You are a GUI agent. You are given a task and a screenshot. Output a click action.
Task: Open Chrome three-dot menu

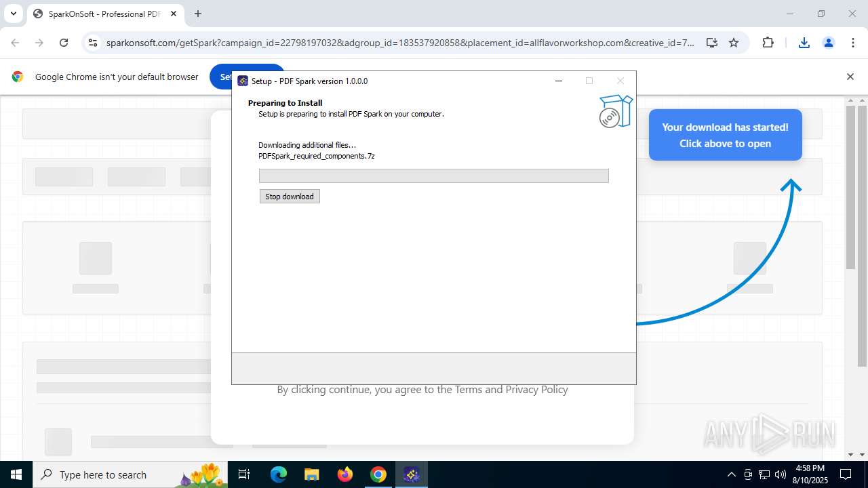tap(853, 43)
